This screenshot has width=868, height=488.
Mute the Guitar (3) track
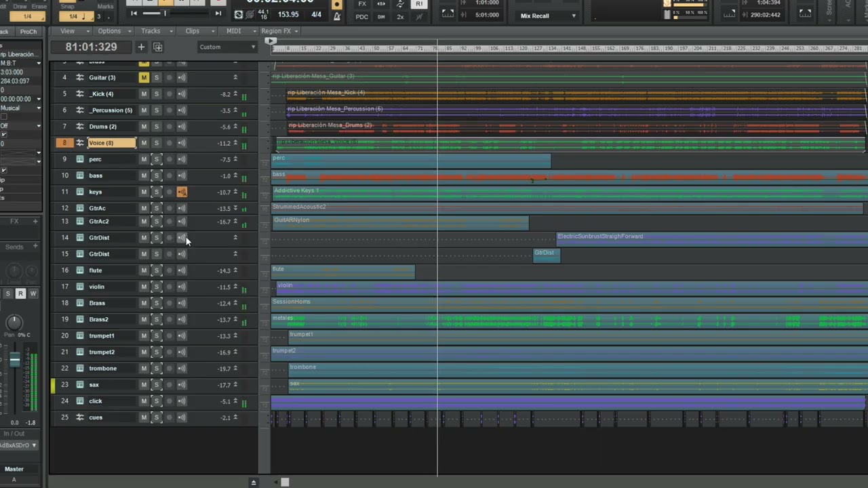[144, 77]
